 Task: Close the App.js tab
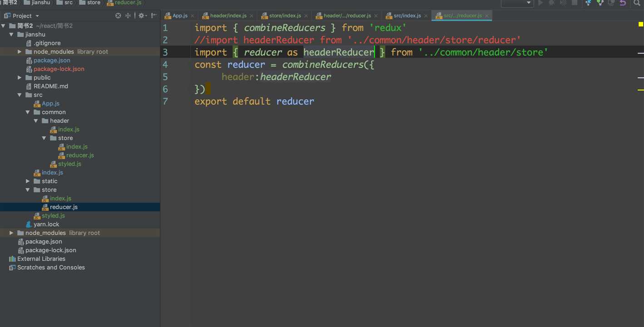pos(193,16)
